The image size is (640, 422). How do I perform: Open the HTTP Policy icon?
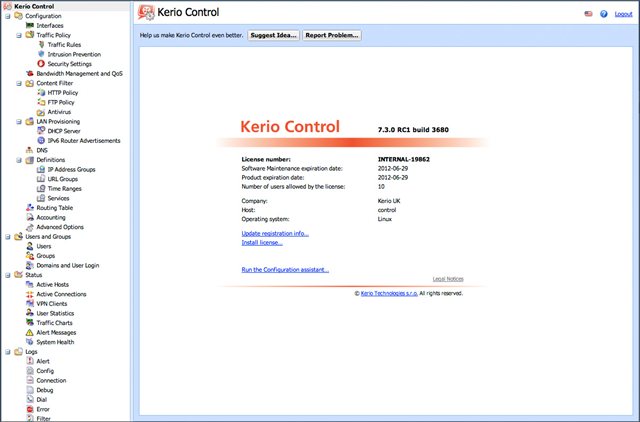[41, 93]
